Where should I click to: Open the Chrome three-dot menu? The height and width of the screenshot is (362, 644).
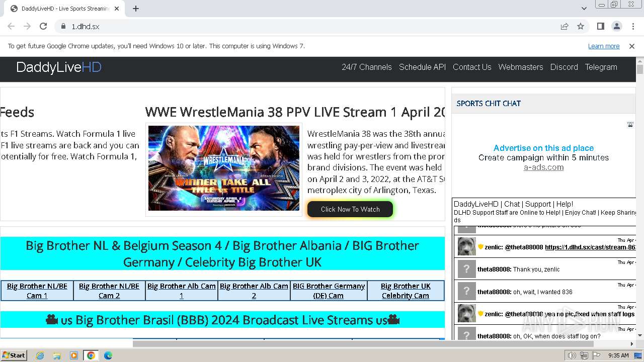pyautogui.click(x=632, y=26)
